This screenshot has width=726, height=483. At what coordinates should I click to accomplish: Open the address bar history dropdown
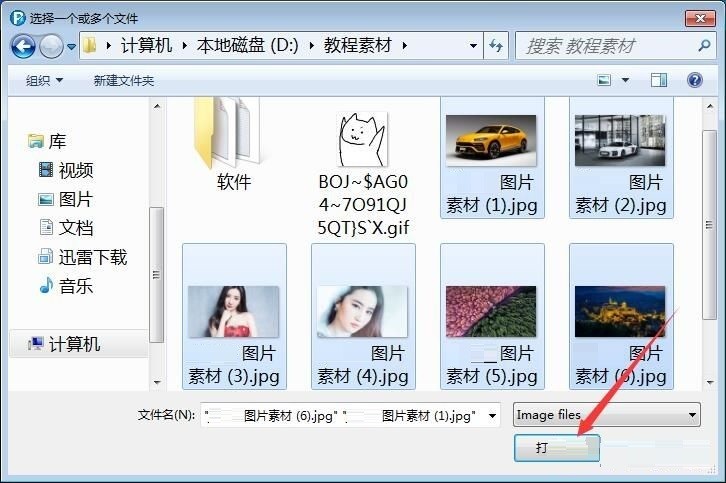(x=473, y=45)
